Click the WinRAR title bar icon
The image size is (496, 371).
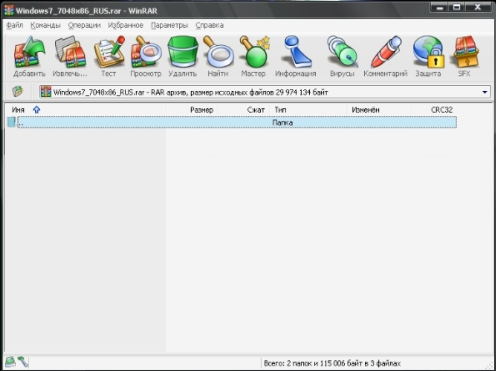click(x=9, y=10)
